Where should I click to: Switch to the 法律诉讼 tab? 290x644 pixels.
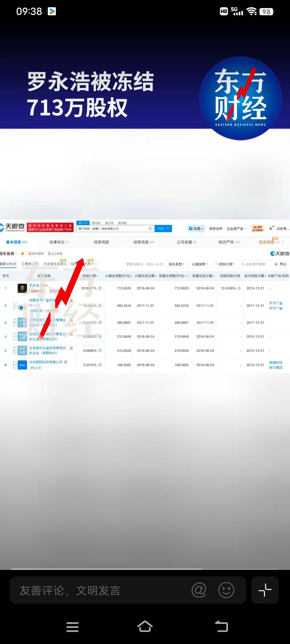(59, 242)
